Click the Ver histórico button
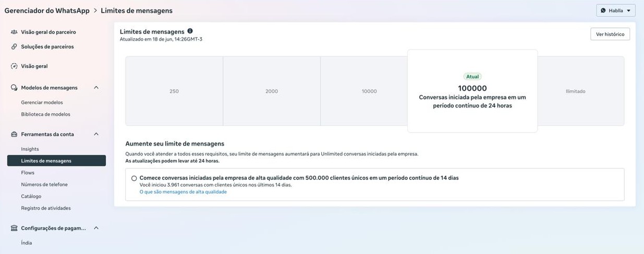The image size is (644, 254). [610, 34]
